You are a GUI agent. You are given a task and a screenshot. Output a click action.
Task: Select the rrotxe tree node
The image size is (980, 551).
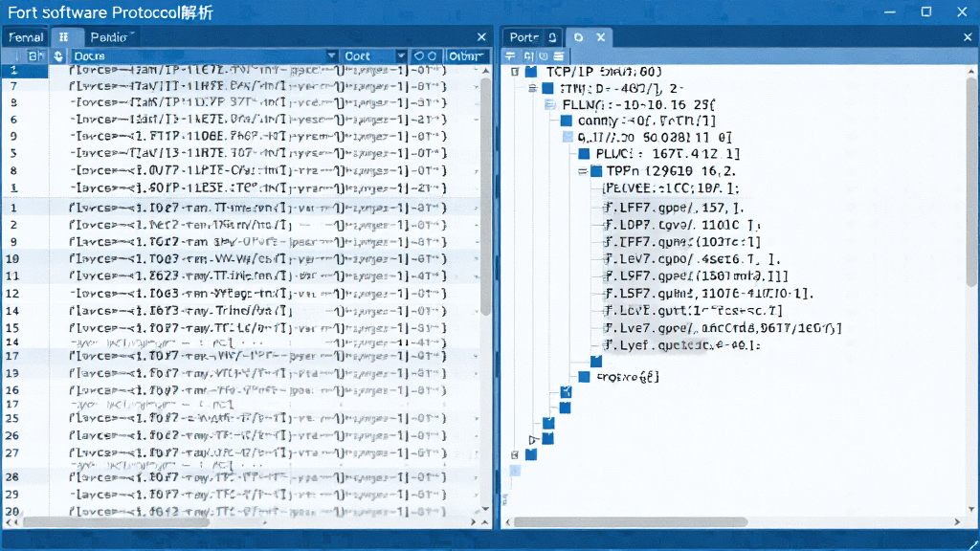(x=628, y=377)
